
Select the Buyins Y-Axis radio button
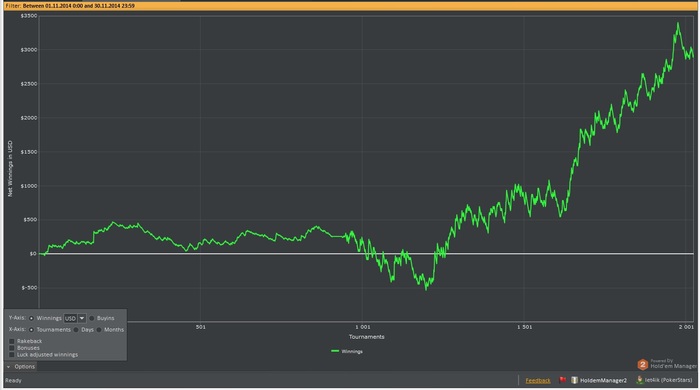tap(92, 318)
